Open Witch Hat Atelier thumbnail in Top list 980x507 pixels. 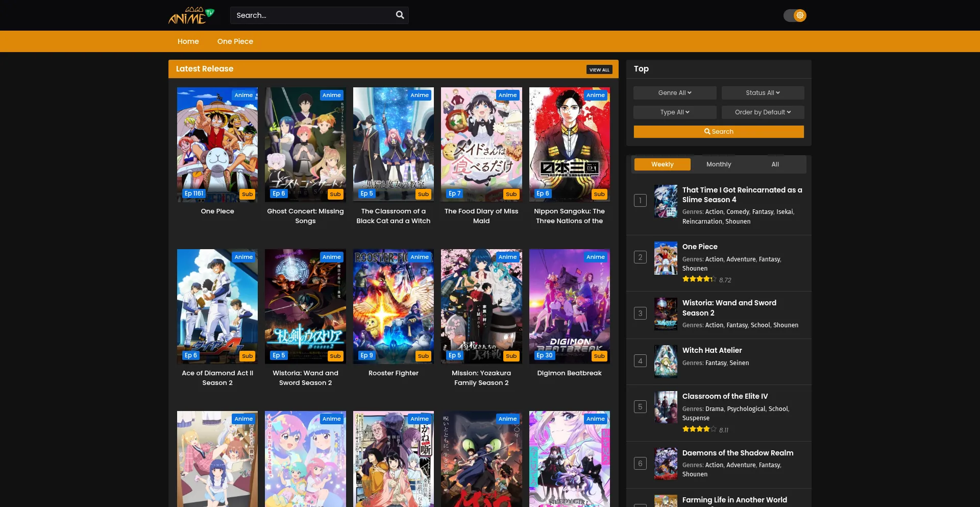[x=666, y=361]
